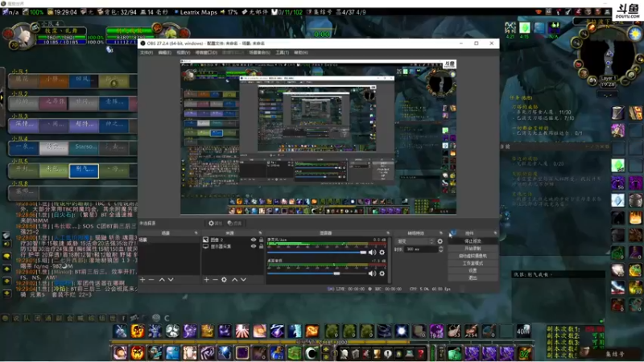The image size is (644, 362).
Task: Open the 帮助(H) menu in OBS
Action: click(300, 52)
